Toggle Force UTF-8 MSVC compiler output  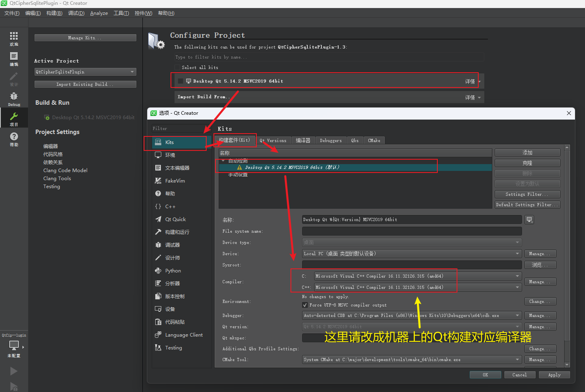[305, 305]
